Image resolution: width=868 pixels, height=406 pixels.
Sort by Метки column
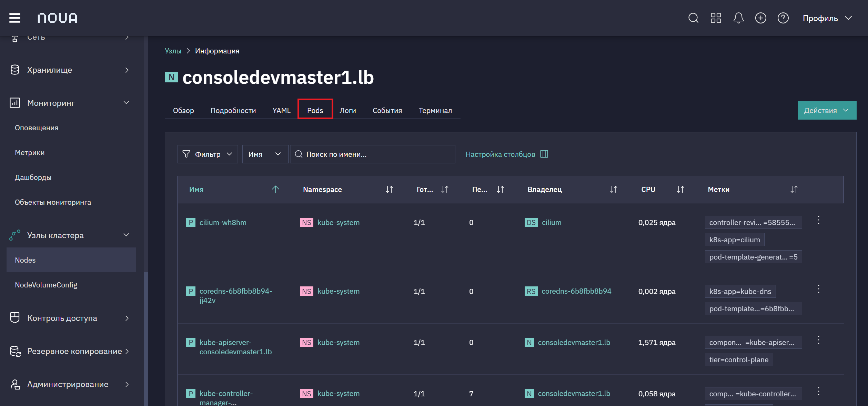[794, 189]
